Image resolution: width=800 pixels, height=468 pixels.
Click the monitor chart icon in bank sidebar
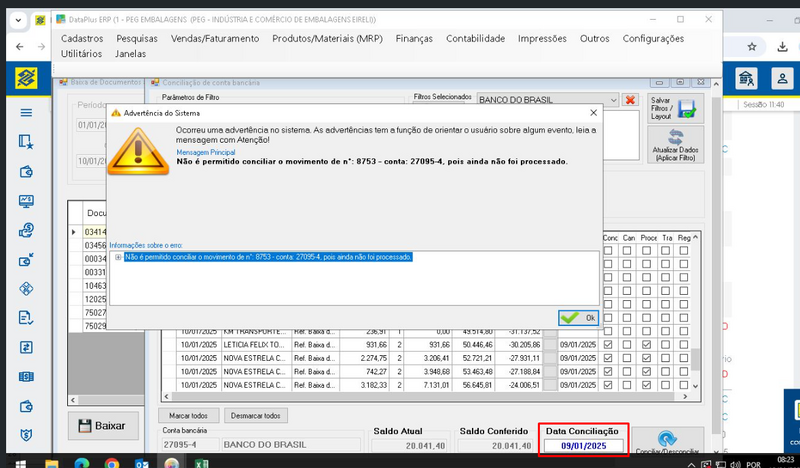[x=26, y=201]
